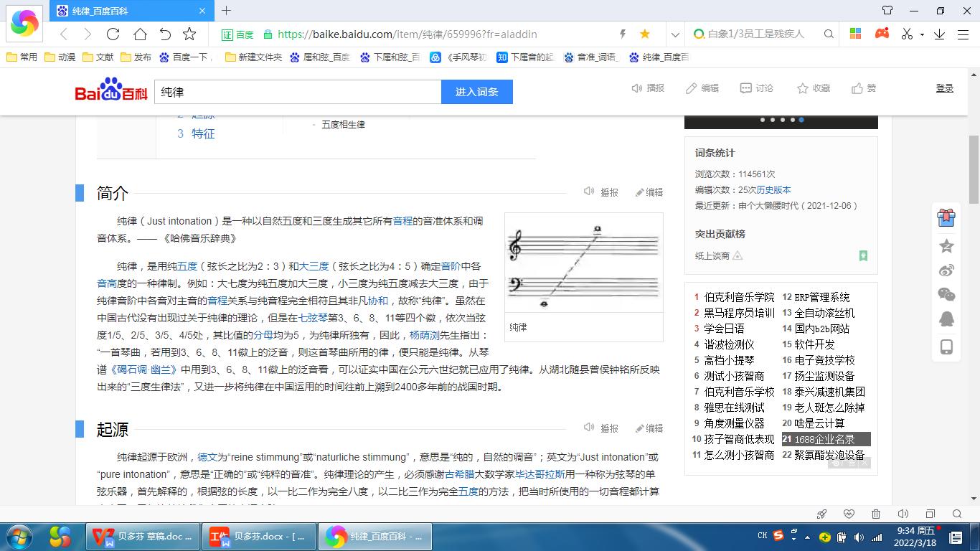
Task: Click the scissors screenshot tool
Action: tap(908, 34)
